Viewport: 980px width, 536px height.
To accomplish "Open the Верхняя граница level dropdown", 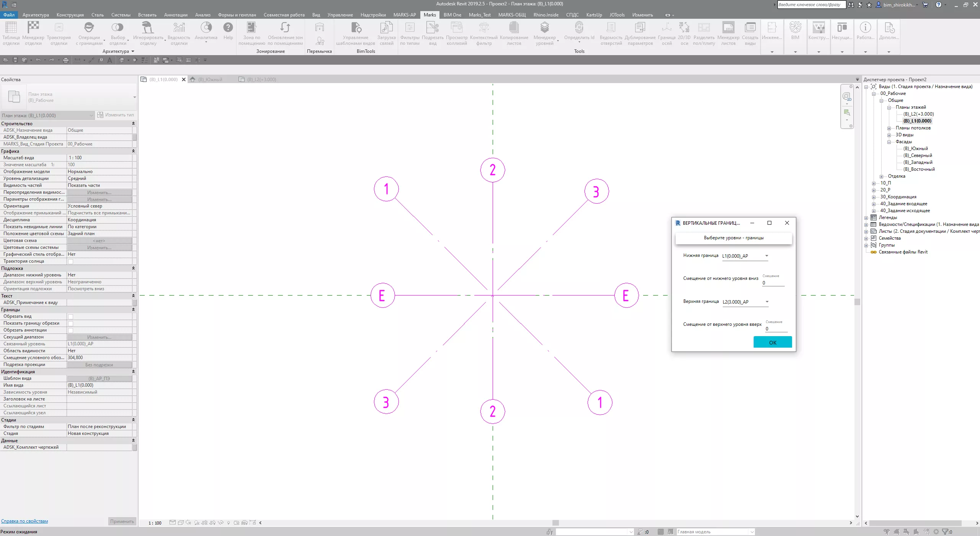I will coord(745,302).
